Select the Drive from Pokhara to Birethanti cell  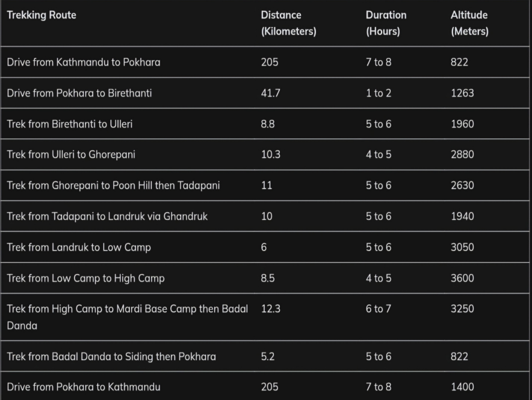[79, 93]
